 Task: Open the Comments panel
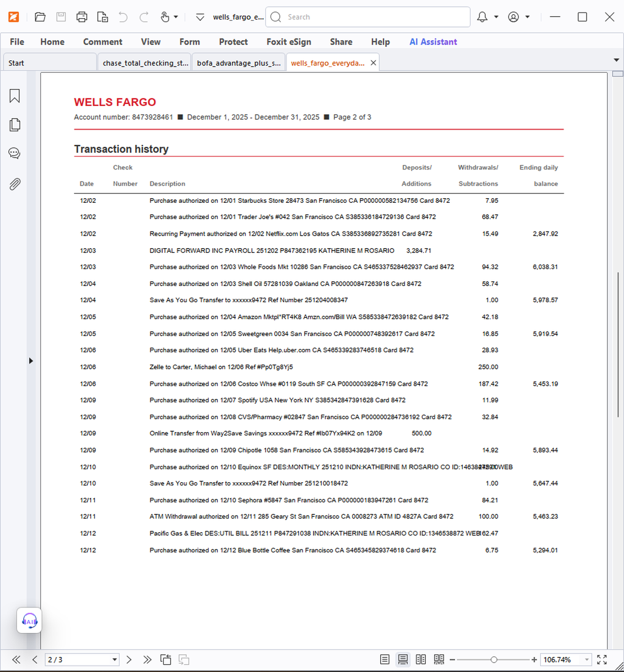tap(15, 153)
